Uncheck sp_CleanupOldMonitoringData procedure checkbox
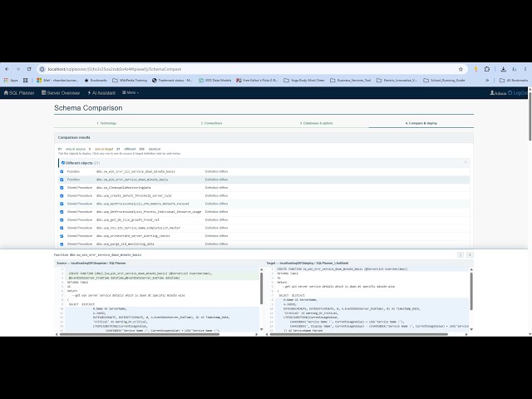The image size is (532, 399). click(x=62, y=188)
